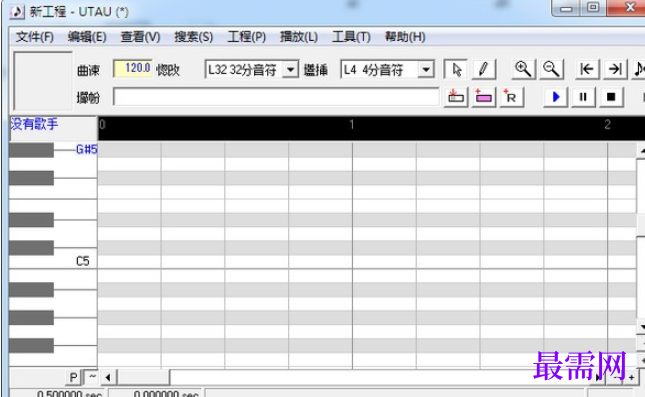The image size is (645, 397).
Task: Expand the L32 32分音符 quantize dropdown
Action: coord(290,70)
